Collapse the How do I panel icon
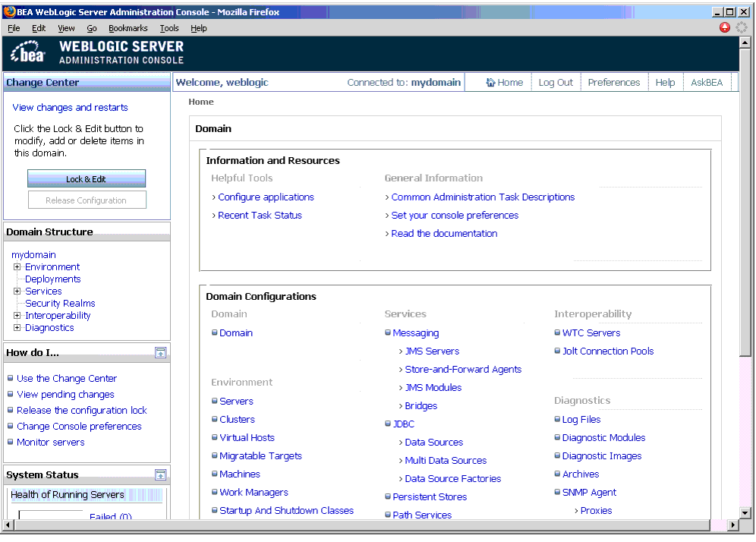Viewport: 756px width, 542px height. [161, 352]
